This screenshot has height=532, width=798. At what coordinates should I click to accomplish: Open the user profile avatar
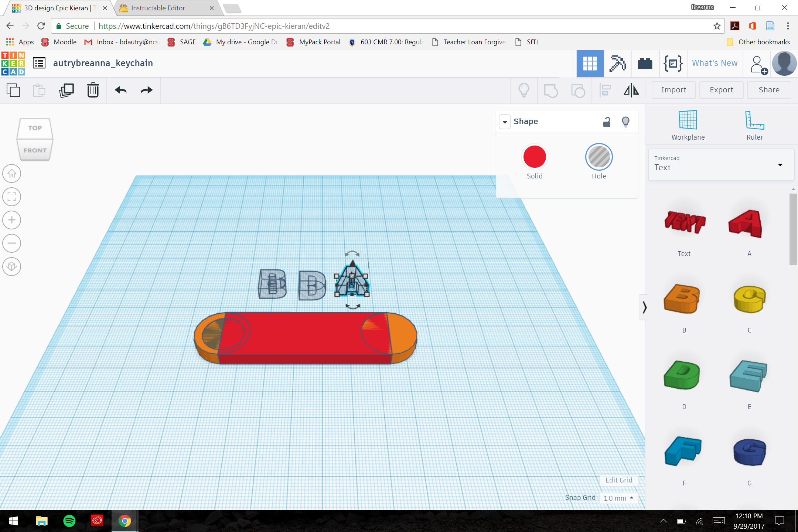(x=784, y=64)
